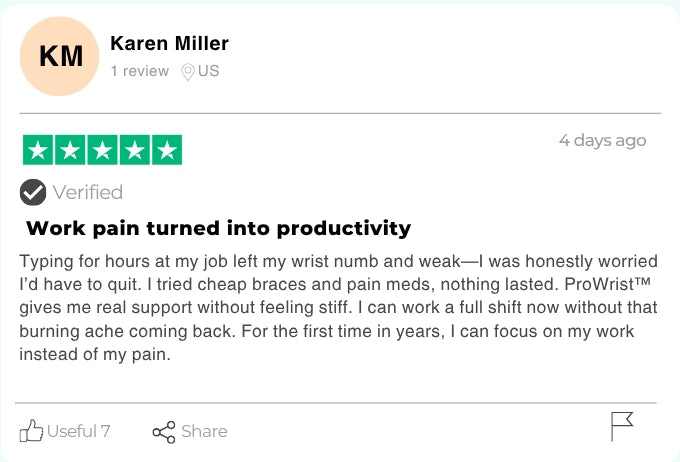Choose the fifth rating star

tap(166, 150)
